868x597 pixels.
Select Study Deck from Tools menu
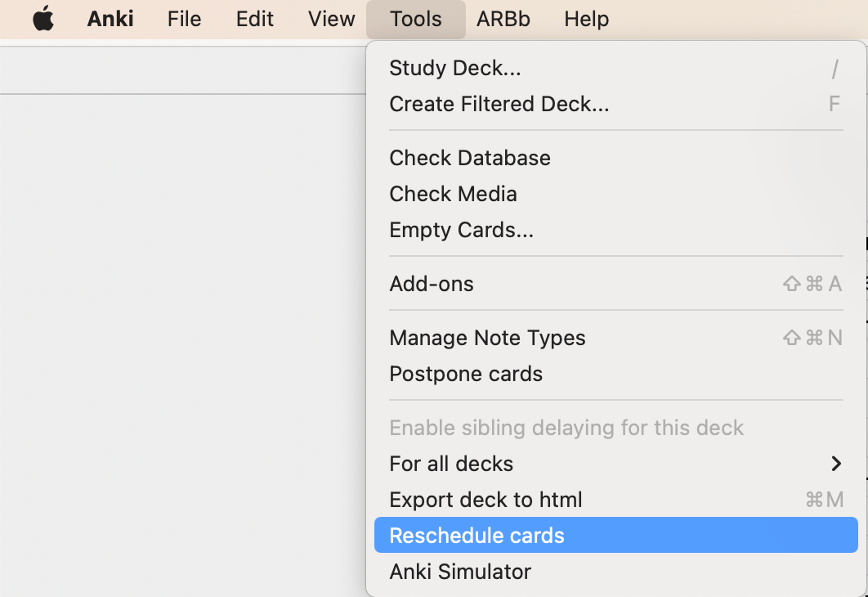455,68
